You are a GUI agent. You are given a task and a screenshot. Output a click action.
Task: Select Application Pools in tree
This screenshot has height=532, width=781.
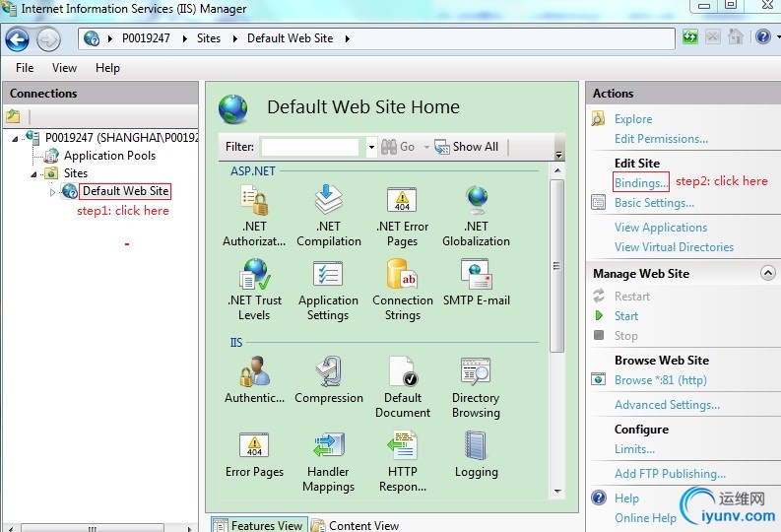tap(109, 156)
